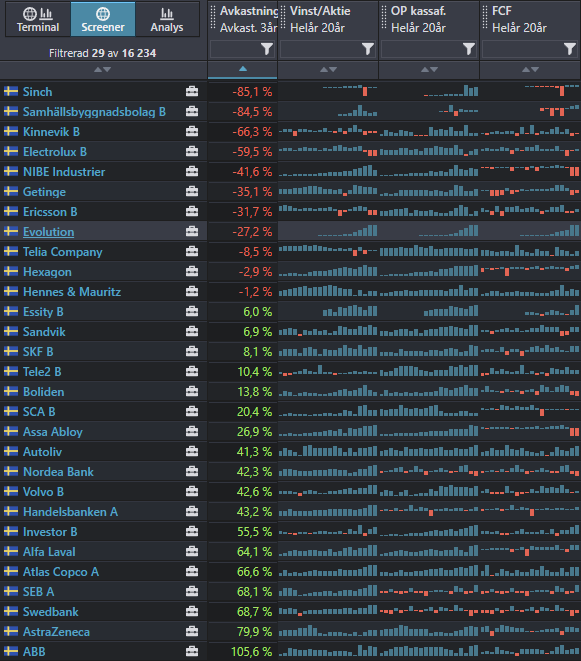
Task: Click FCF sparkline chart for Getinge
Action: tap(530, 191)
